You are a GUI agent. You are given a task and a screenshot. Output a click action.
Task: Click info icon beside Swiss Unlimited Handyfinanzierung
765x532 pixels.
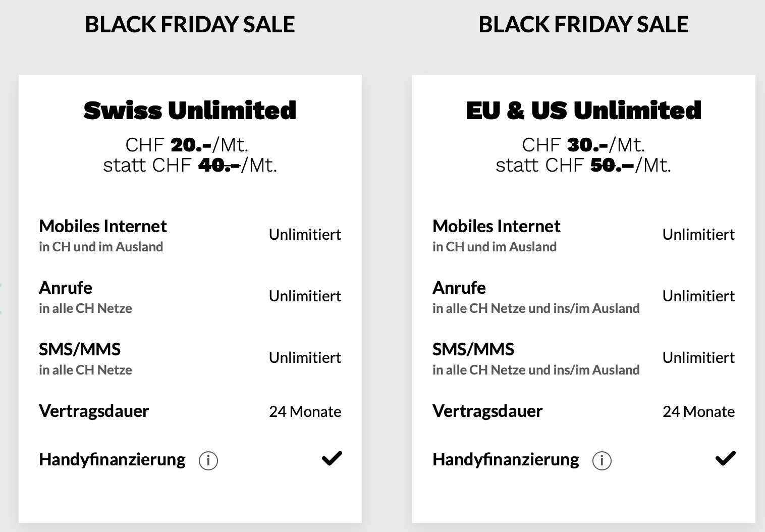tap(208, 460)
